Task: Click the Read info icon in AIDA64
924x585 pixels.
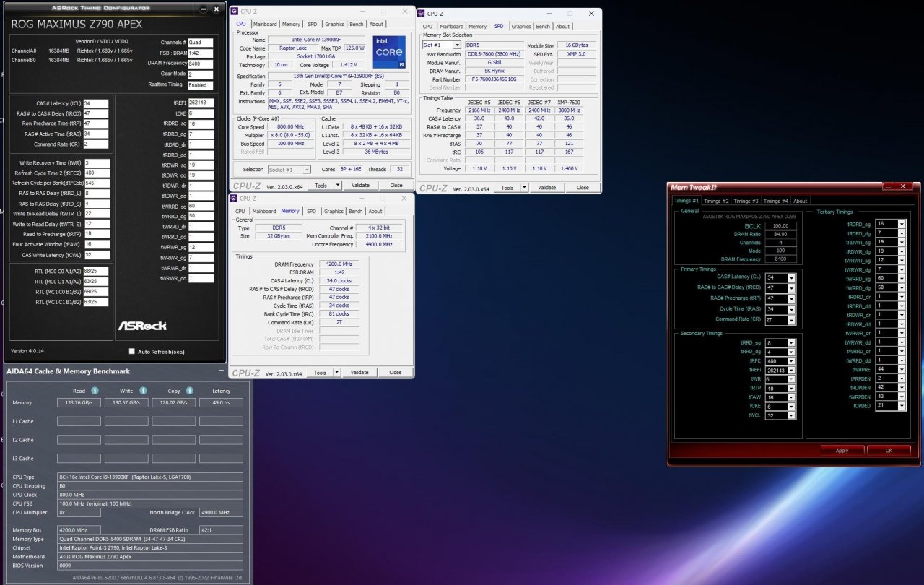Action: pyautogui.click(x=95, y=391)
